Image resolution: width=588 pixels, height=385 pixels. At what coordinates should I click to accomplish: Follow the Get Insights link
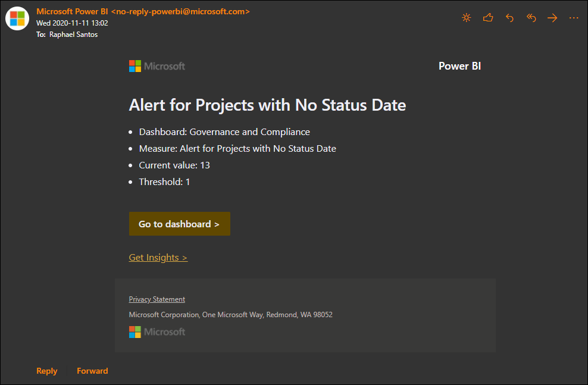click(x=158, y=258)
